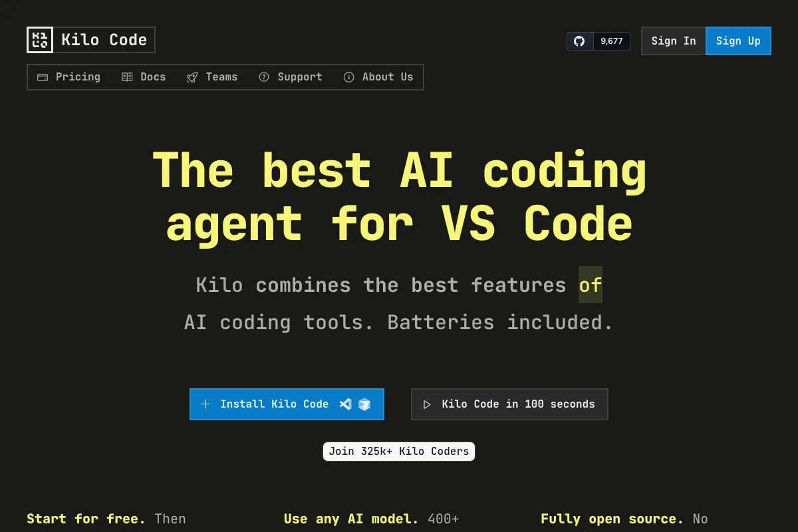798x532 pixels.
Task: Click the rocket icon next to Teams
Action: [192, 77]
